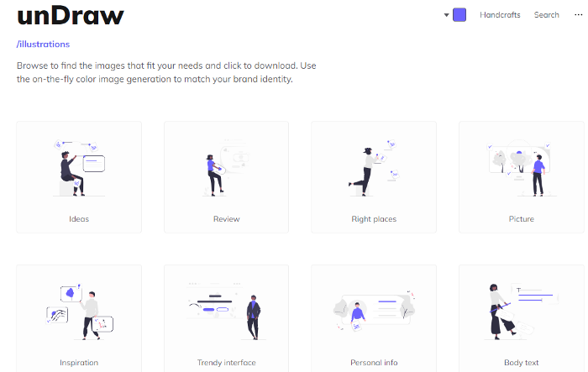This screenshot has height=372, width=588.
Task: Open the Picture illustration card
Action: pyautogui.click(x=522, y=177)
